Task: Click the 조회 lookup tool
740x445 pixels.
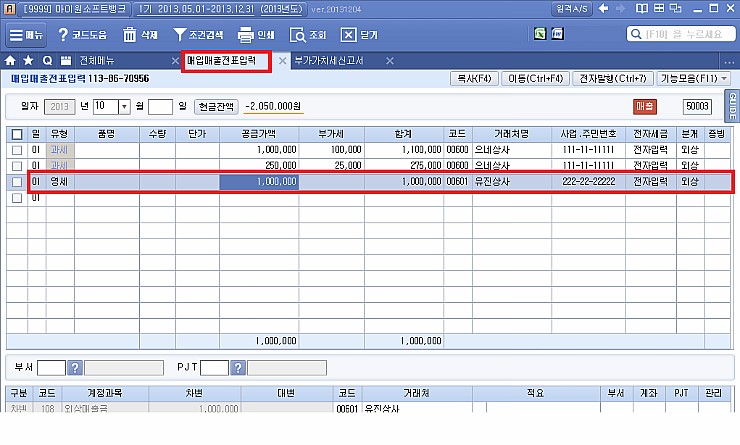Action: pos(308,35)
